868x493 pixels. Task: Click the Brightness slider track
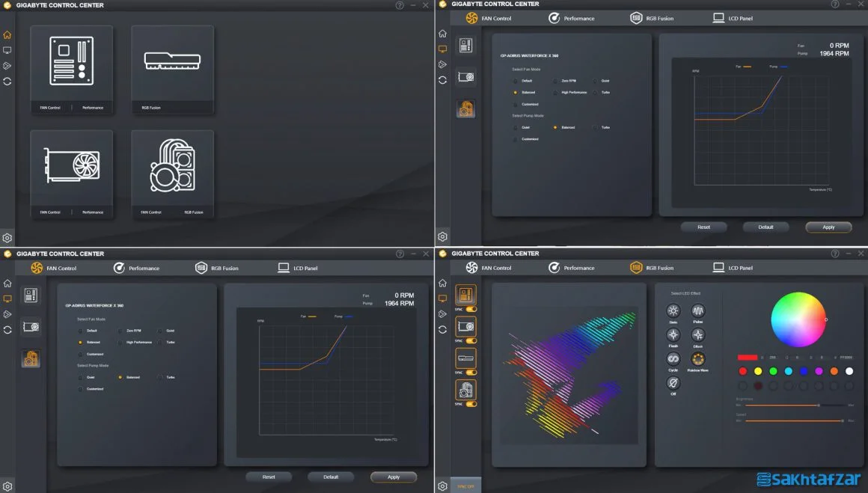(x=795, y=405)
